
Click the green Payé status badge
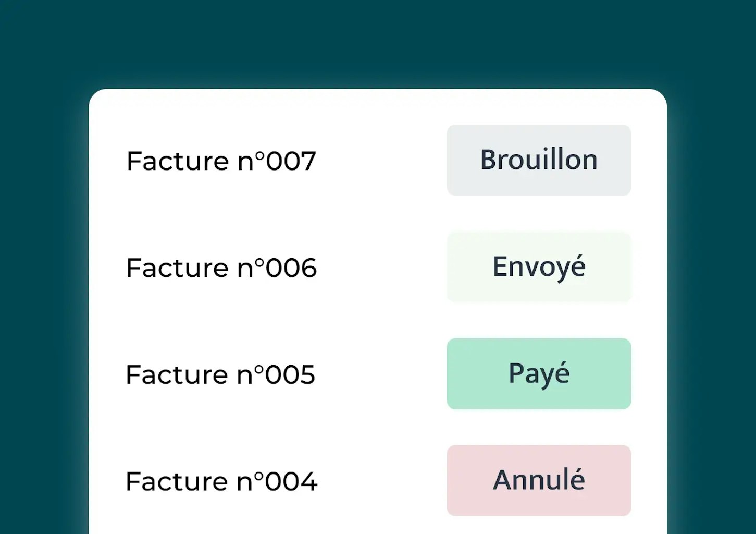click(x=539, y=374)
